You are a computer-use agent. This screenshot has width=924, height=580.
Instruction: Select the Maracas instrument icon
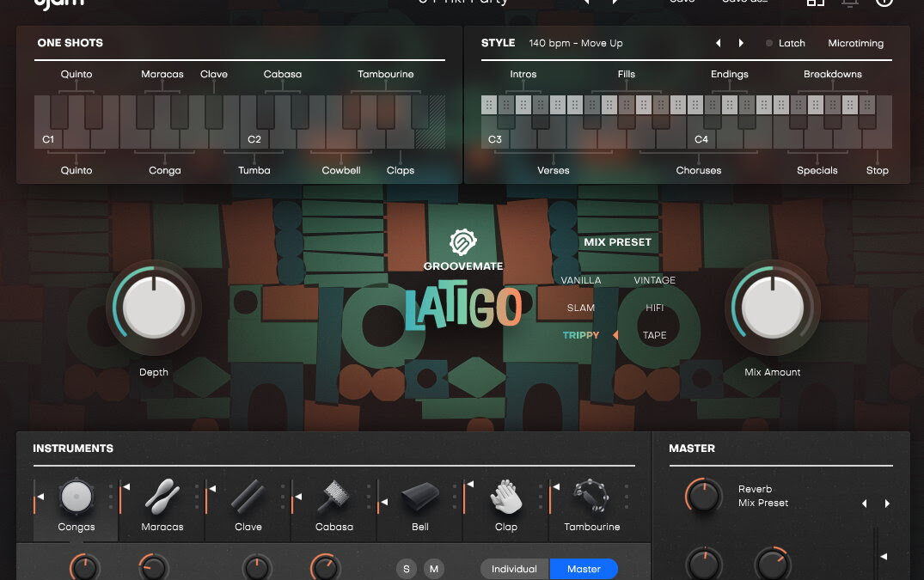pos(162,498)
